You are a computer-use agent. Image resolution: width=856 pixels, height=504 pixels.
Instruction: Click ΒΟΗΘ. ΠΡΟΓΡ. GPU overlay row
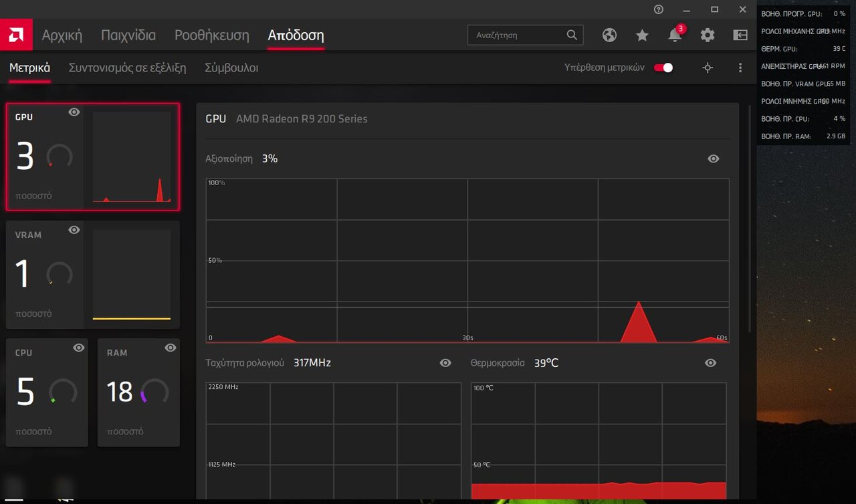[x=803, y=13]
